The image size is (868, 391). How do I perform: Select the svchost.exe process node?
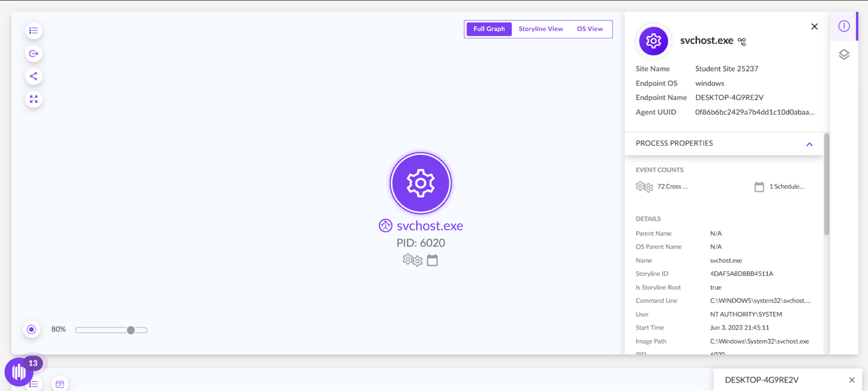click(420, 183)
